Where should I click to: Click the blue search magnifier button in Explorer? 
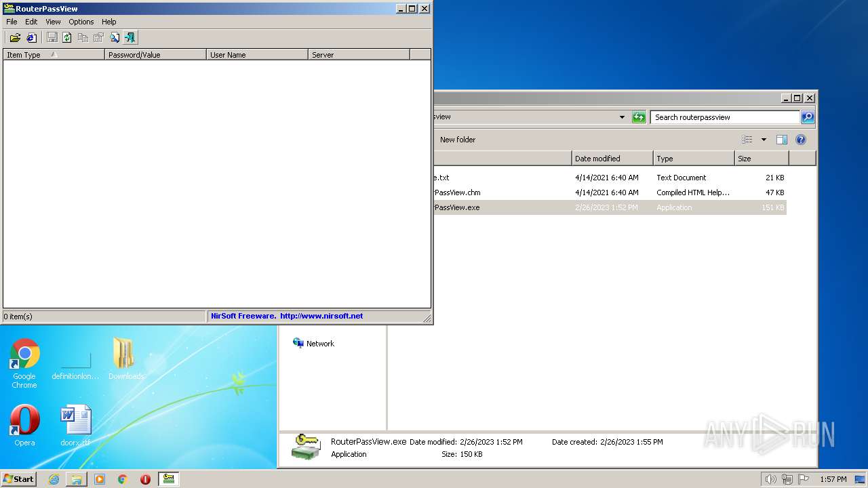pos(808,117)
